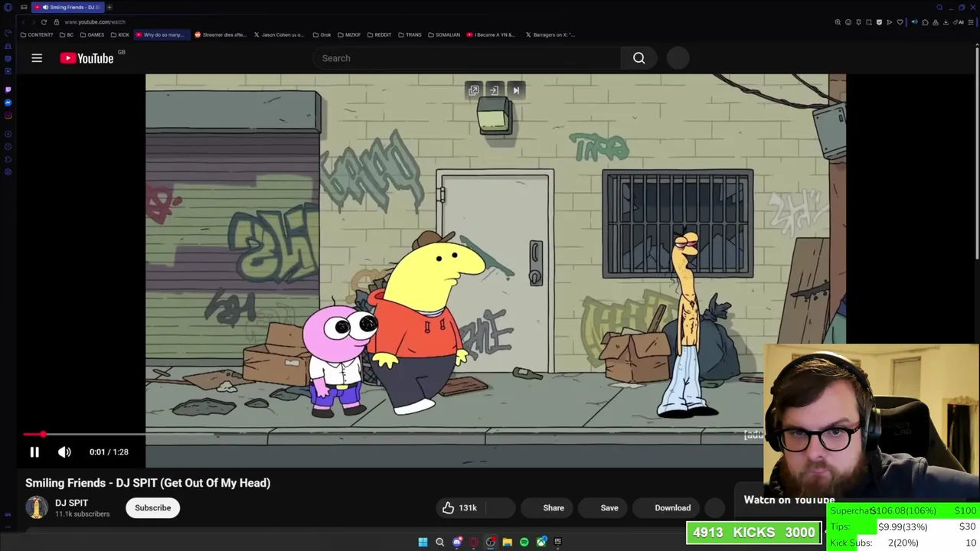Open the SOMALIAN bookmarks folder

pyautogui.click(x=444, y=34)
